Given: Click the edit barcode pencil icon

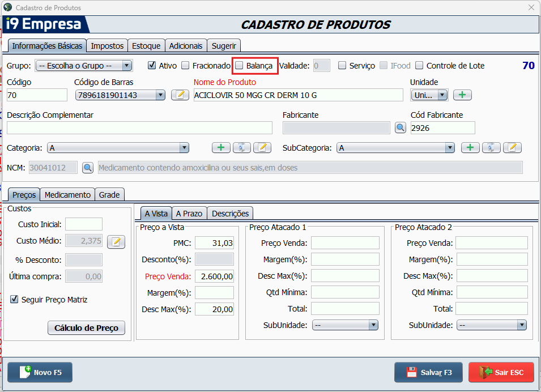Looking at the screenshot, I should click(180, 95).
